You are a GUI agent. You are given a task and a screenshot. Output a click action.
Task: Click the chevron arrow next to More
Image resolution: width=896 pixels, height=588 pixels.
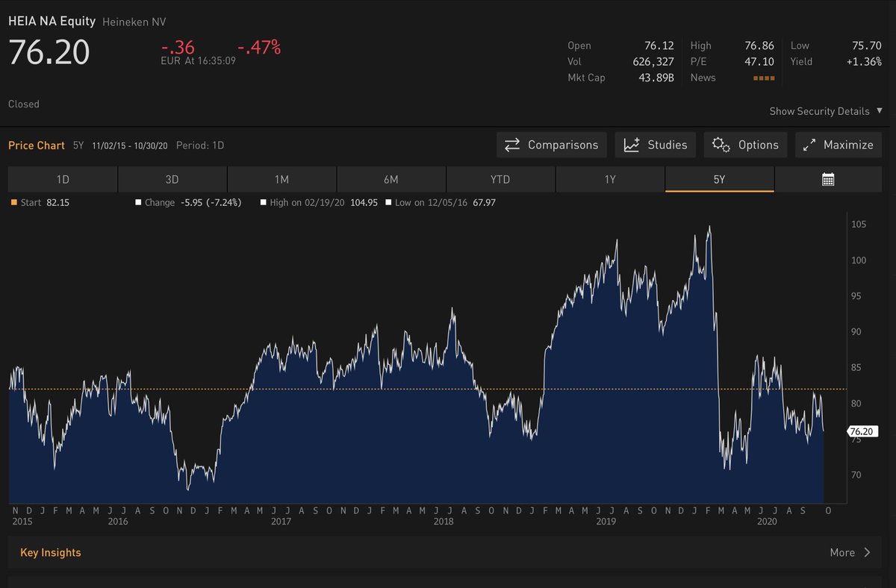(x=867, y=552)
